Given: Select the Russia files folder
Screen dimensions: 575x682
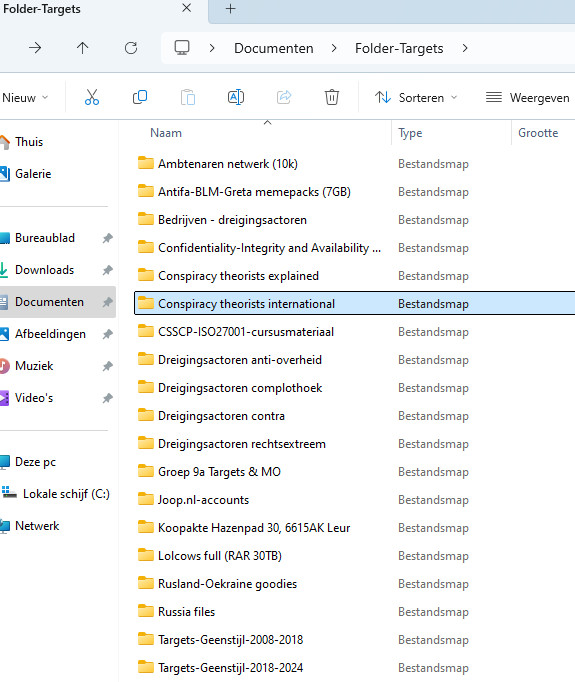Looking at the screenshot, I should [x=186, y=612].
